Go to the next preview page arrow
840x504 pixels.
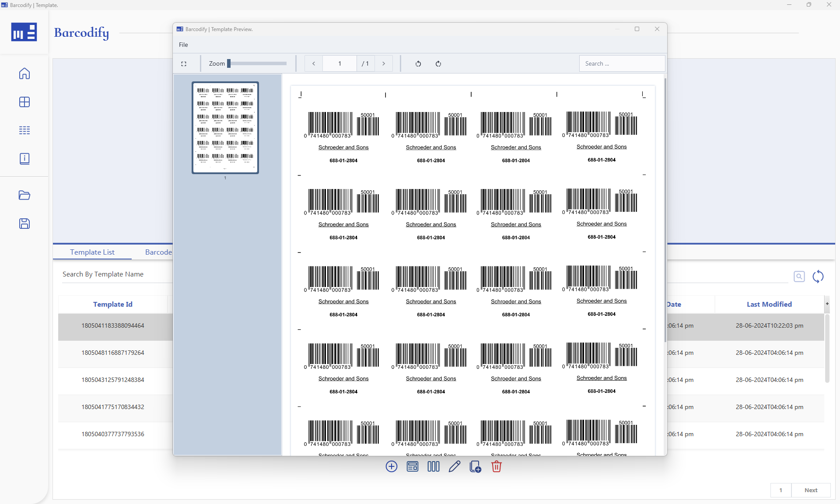click(384, 63)
